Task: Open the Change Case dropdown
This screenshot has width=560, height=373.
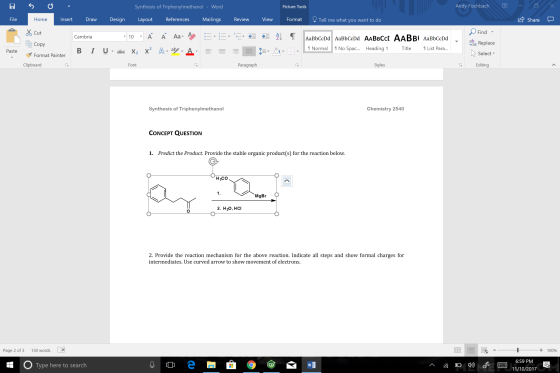Action: click(178, 36)
